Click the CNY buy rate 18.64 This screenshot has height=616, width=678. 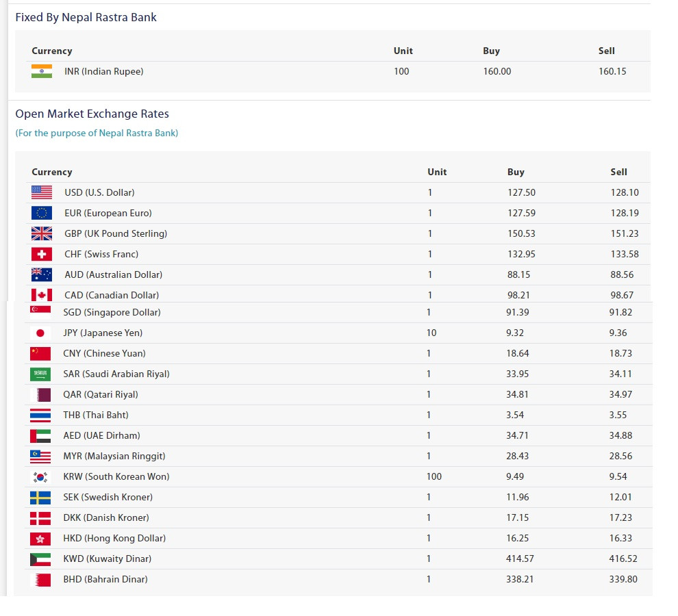pos(518,354)
